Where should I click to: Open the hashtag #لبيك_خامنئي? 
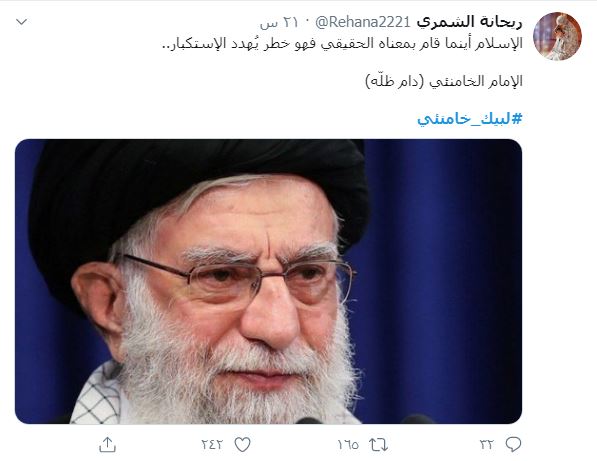tap(470, 119)
